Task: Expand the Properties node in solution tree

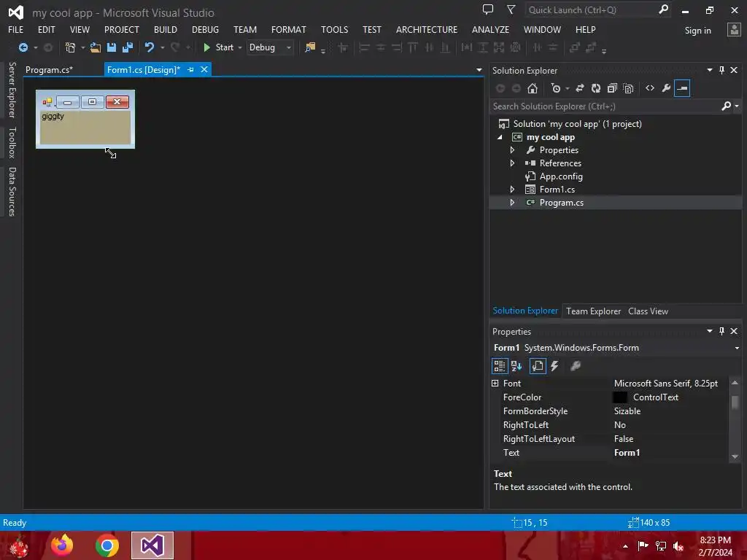Action: pyautogui.click(x=512, y=150)
